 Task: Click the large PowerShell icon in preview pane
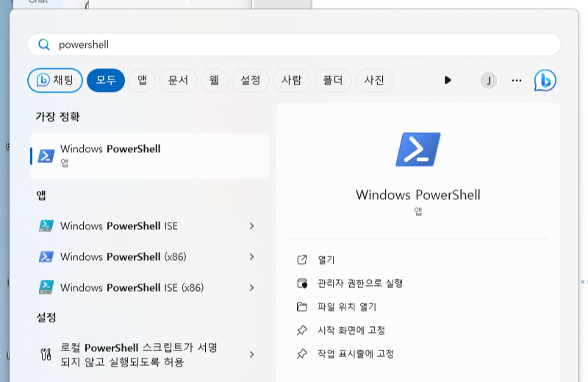[418, 149]
